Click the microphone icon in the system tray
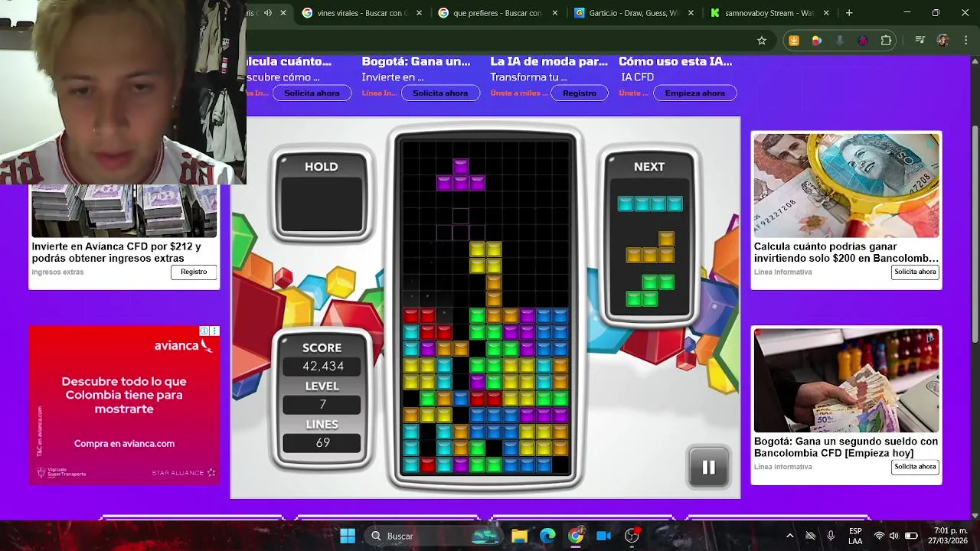The height and width of the screenshot is (551, 980). point(831,536)
